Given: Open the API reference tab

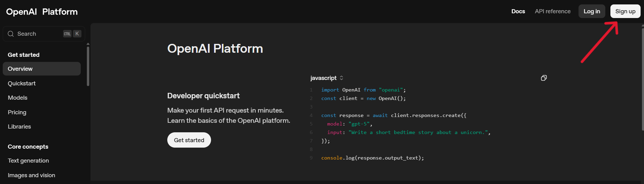Looking at the screenshot, I should coord(552,11).
